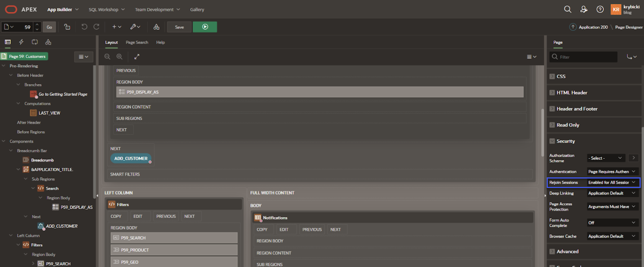Click the ADD_CUSTOMER button in layout
Viewport: 644px width, 267px height.
(x=131, y=158)
